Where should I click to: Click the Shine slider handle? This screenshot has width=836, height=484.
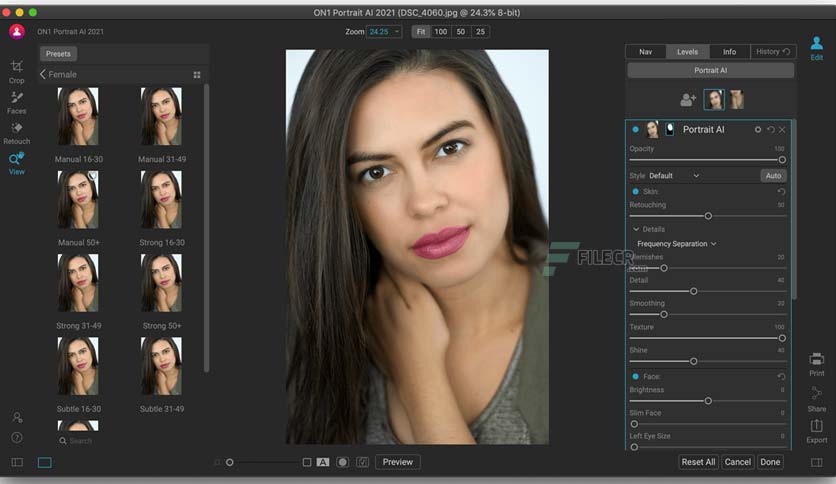pyautogui.click(x=694, y=361)
